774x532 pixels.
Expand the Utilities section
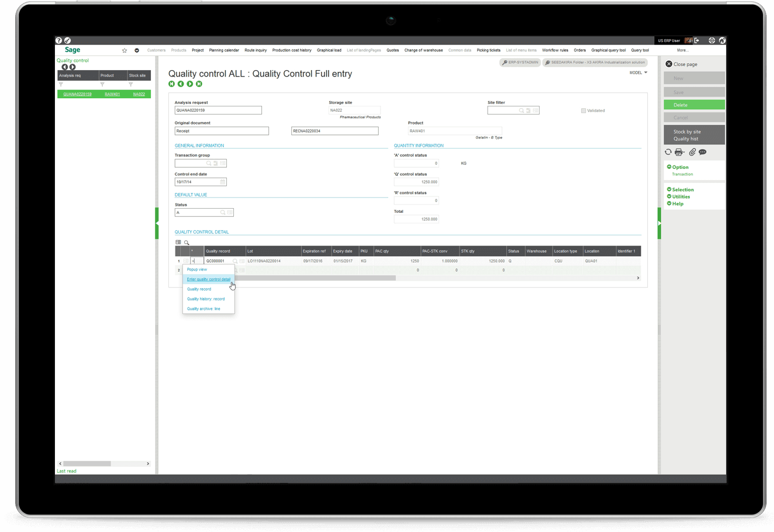click(x=679, y=196)
